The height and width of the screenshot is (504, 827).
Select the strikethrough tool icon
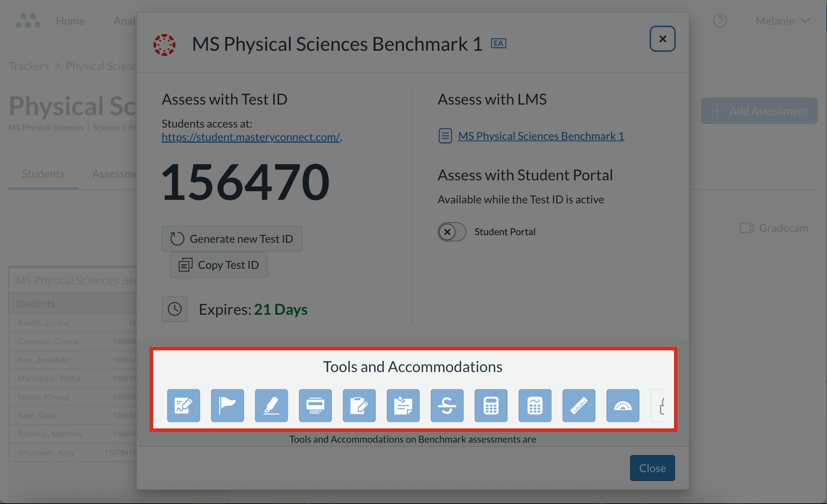point(447,405)
